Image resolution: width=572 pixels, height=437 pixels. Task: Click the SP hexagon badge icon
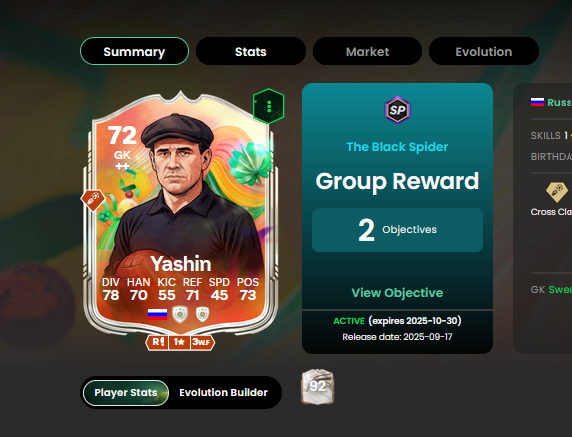pos(397,110)
